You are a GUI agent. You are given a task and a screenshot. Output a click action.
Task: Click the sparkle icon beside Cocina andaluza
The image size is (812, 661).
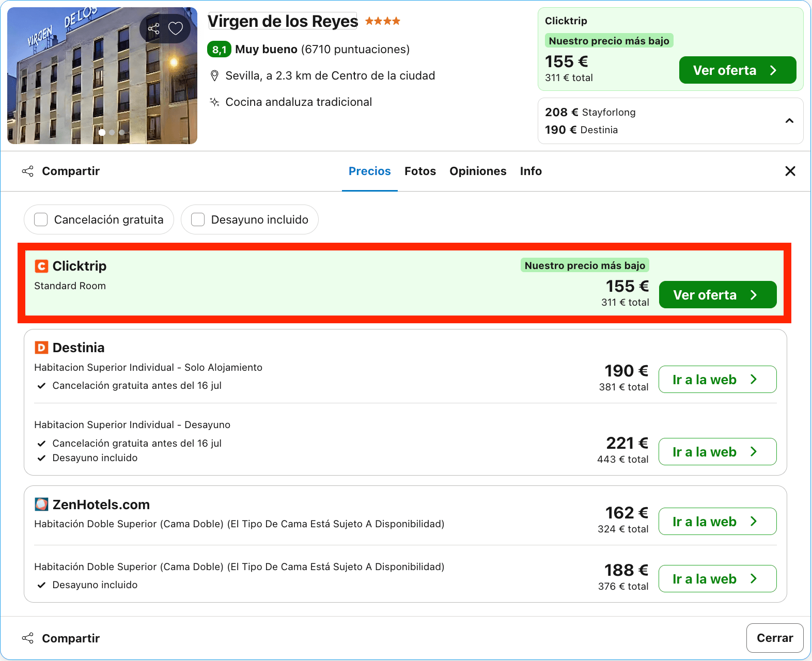(x=214, y=102)
